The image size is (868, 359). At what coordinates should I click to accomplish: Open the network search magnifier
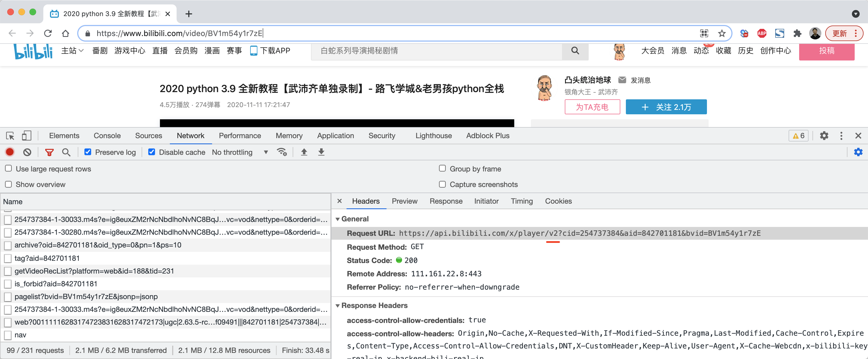click(x=66, y=152)
